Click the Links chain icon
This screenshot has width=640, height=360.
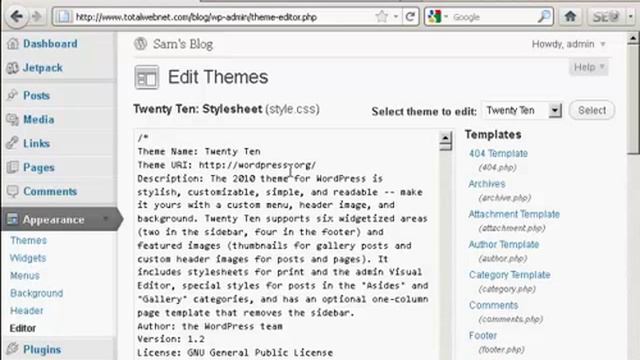pyautogui.click(x=13, y=143)
